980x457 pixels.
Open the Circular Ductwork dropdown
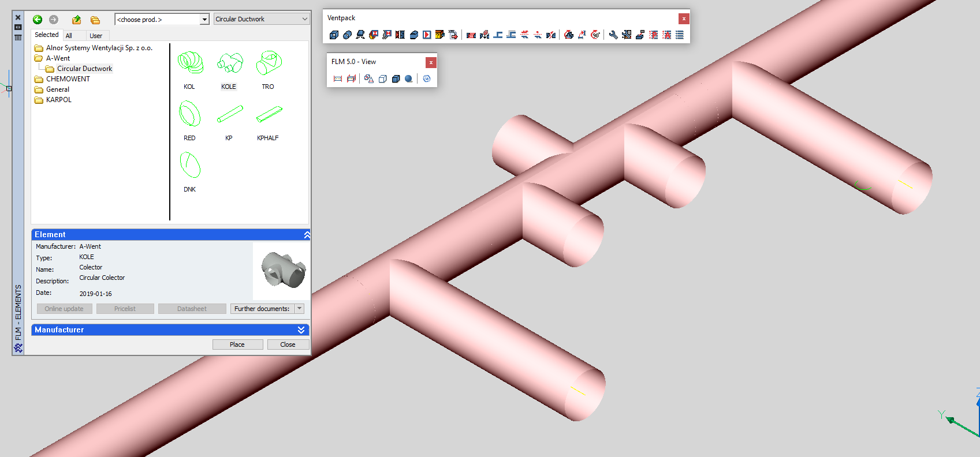pyautogui.click(x=305, y=19)
